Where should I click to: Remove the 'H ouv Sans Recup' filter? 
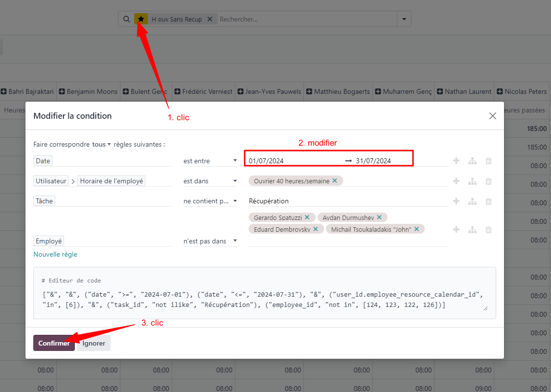pos(210,19)
